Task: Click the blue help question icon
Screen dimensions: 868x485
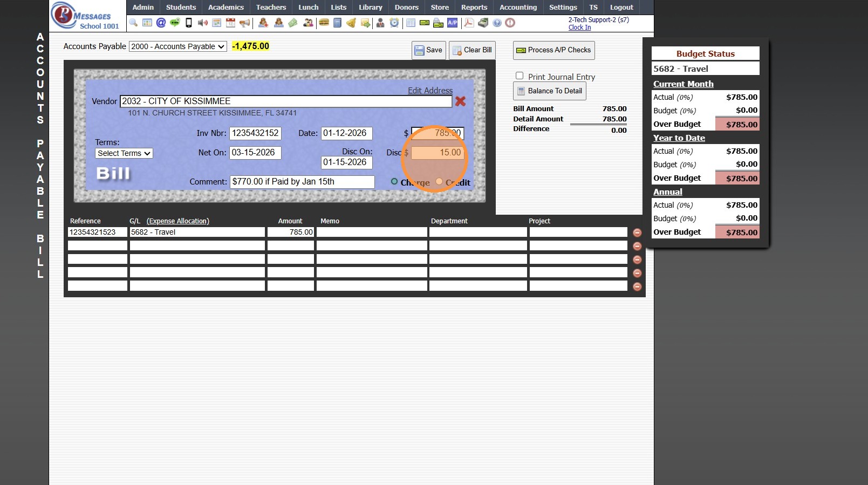Action: tap(497, 23)
